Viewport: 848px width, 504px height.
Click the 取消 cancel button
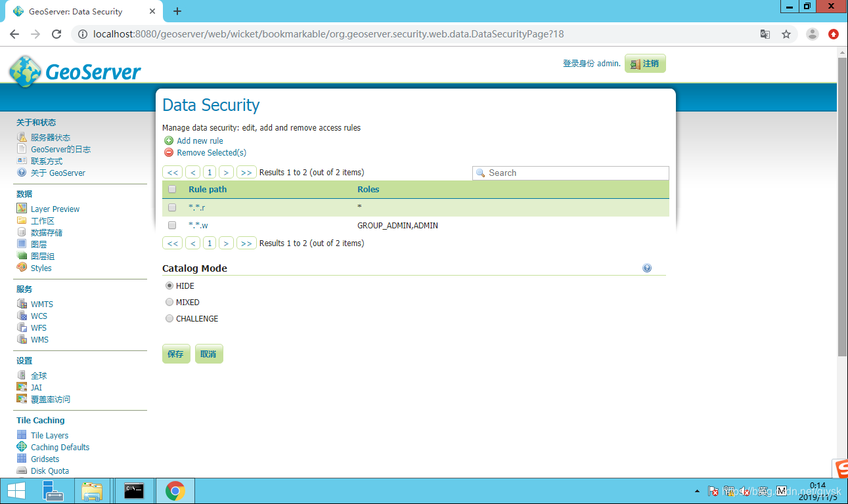point(208,354)
